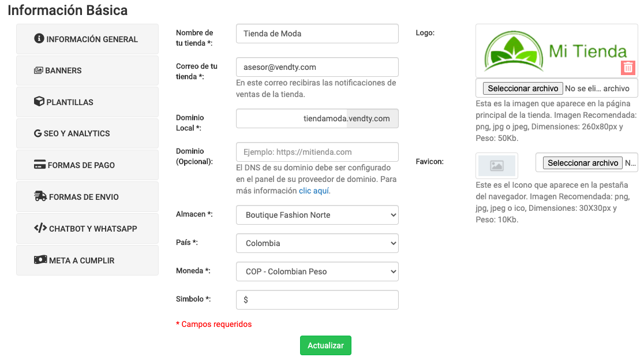Click the favicon placeholder image icon

(x=496, y=165)
